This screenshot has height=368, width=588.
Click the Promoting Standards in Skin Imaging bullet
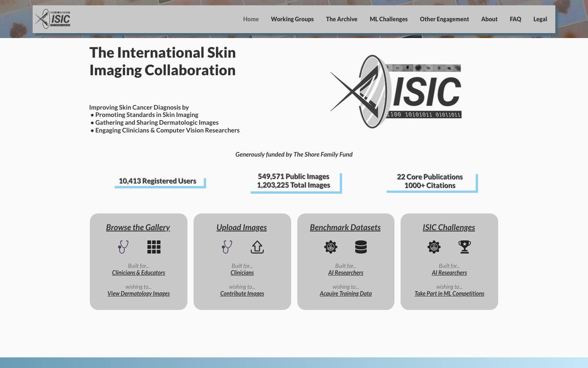[x=145, y=115]
